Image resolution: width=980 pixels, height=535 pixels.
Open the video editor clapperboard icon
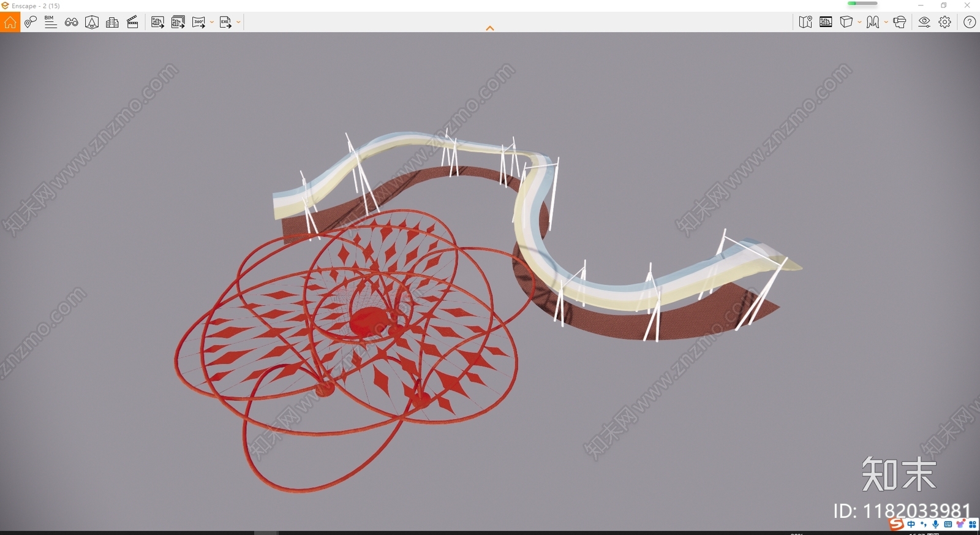click(x=132, y=23)
